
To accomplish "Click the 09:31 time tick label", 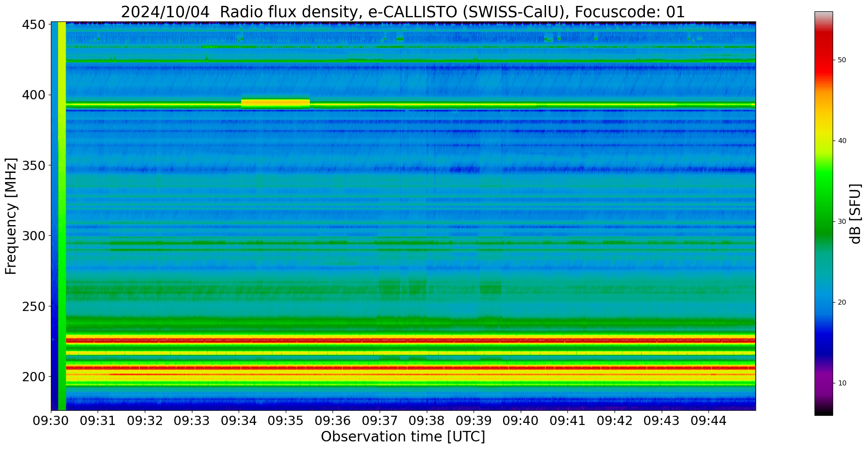I will 98,421.
